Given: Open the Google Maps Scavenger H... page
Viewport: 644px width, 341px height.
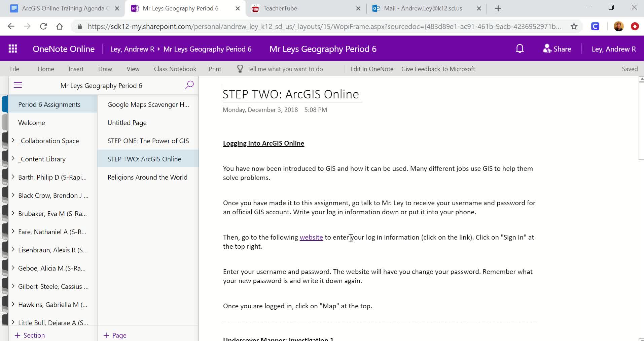Looking at the screenshot, I should click(148, 104).
